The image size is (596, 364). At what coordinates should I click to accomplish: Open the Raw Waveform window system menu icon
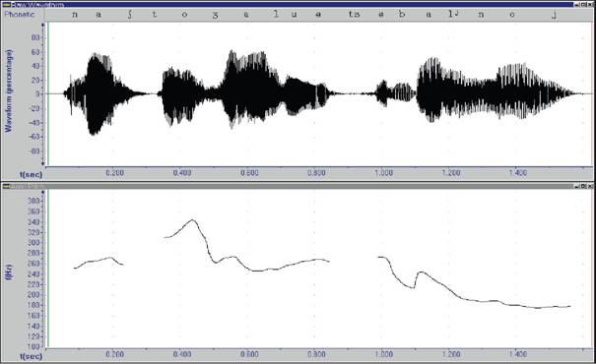(x=6, y=4)
